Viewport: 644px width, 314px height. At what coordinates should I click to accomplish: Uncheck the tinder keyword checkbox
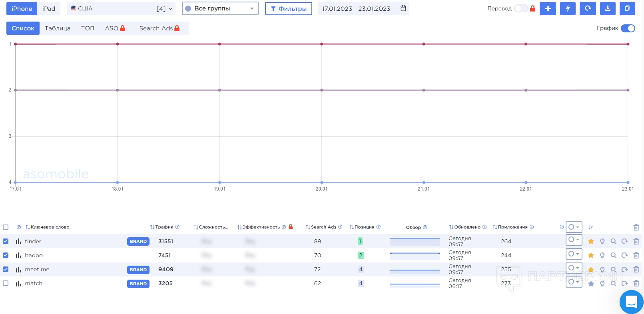click(x=6, y=241)
